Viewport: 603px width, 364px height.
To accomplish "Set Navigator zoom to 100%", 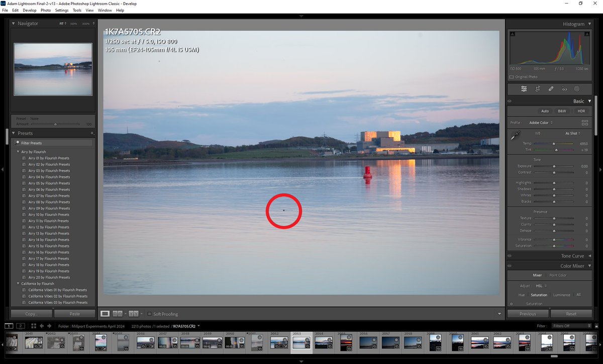I will click(x=73, y=24).
